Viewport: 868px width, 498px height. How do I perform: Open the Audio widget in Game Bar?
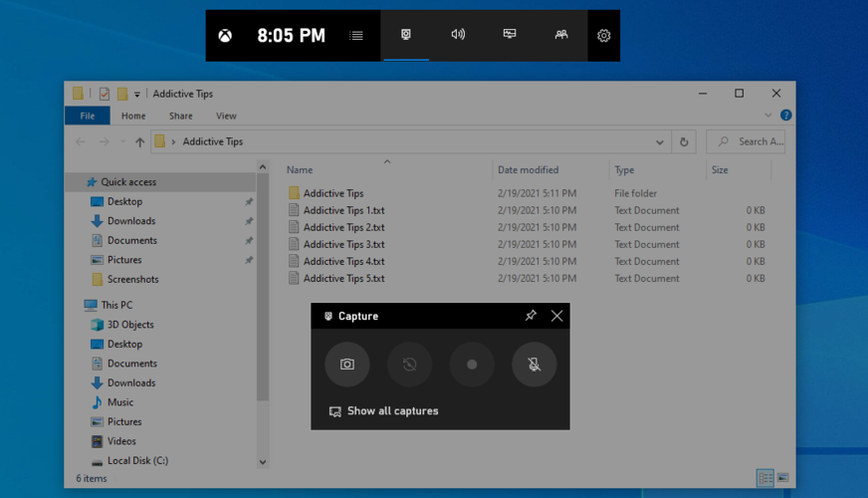(x=458, y=35)
